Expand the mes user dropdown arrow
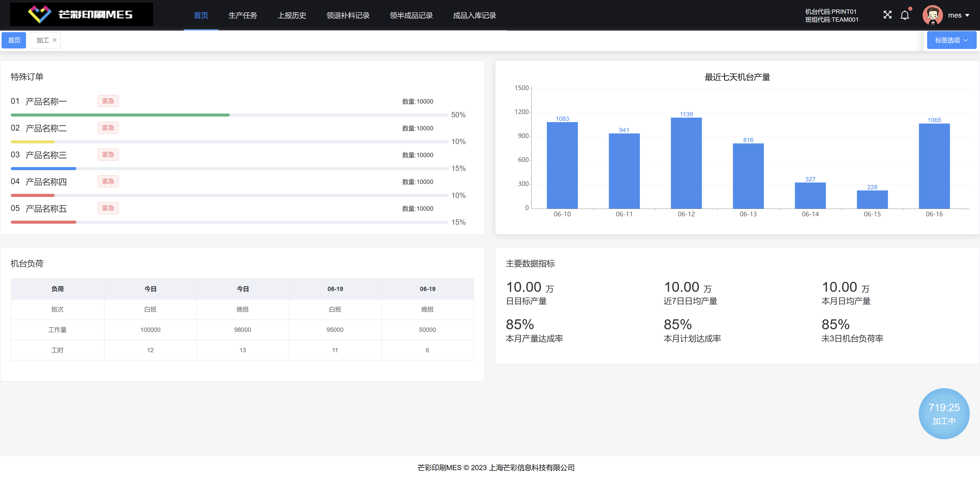Viewport: 980px width, 478px height. point(968,16)
